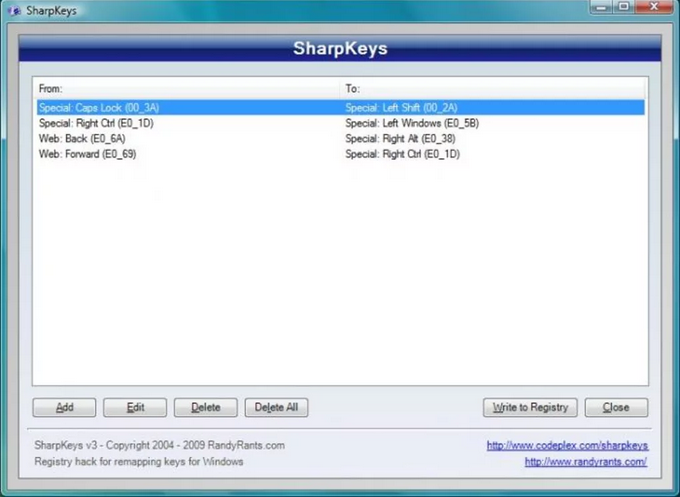680x497 pixels.
Task: Select the Right Ctrl (E0_1D) From entry
Action: (x=96, y=123)
